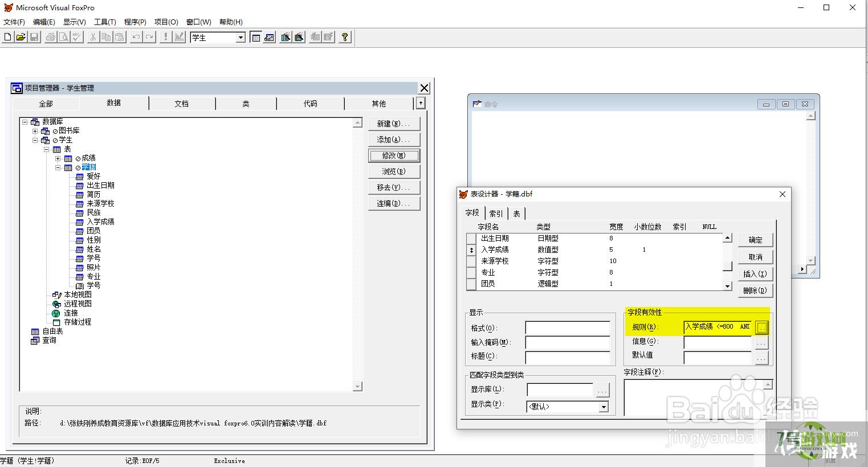Click 确定 in Table Designer

pyautogui.click(x=755, y=240)
